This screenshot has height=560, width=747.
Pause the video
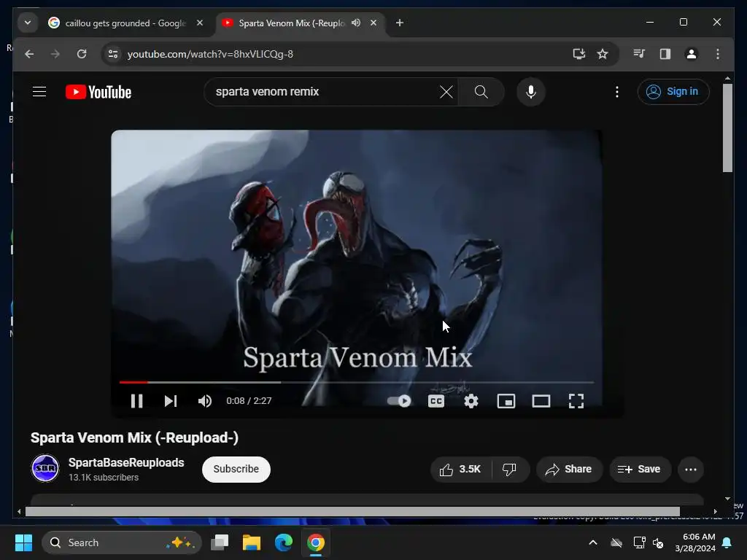click(x=136, y=401)
